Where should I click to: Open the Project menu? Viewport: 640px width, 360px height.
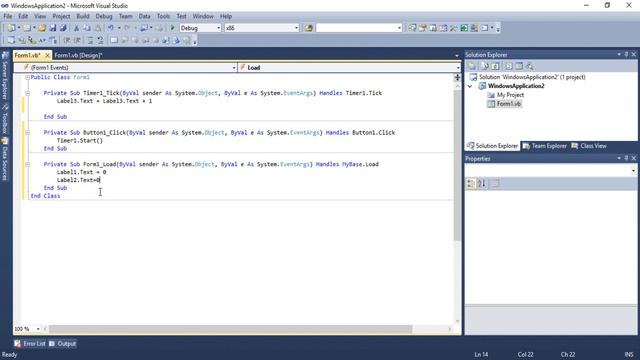[61, 16]
